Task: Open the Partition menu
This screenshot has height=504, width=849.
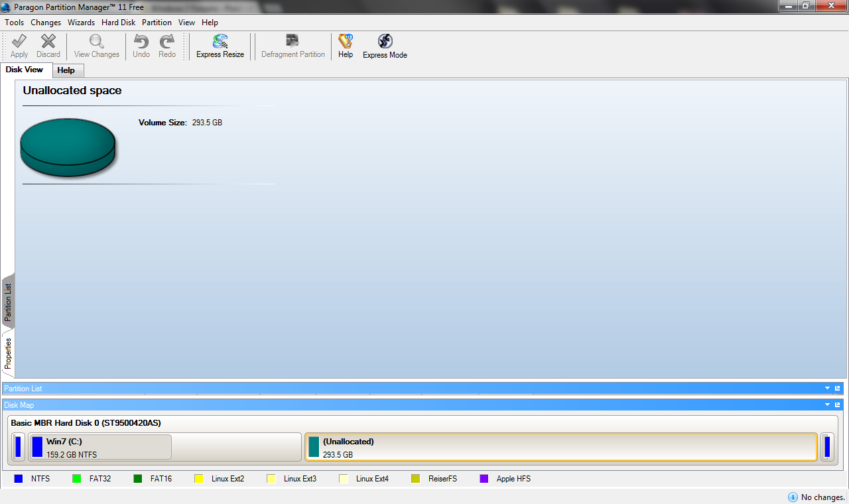Action: [x=157, y=23]
